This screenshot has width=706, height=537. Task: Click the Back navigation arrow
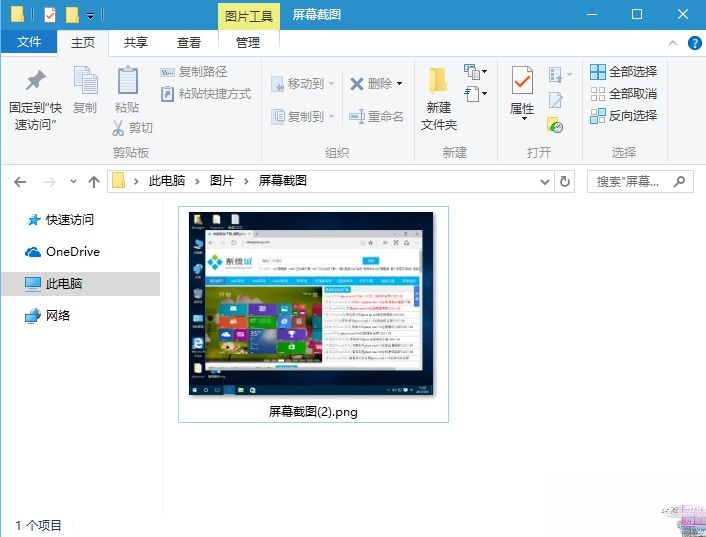(20, 182)
